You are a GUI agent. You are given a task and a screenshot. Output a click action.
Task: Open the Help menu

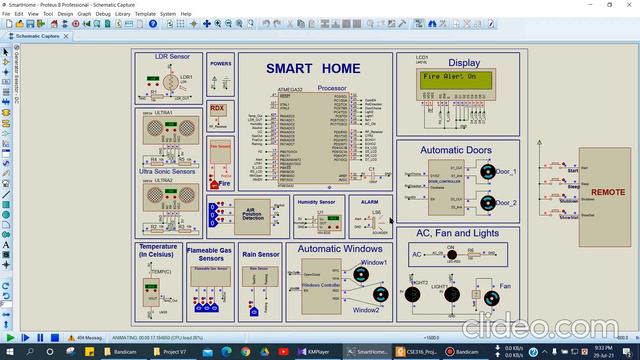click(186, 14)
